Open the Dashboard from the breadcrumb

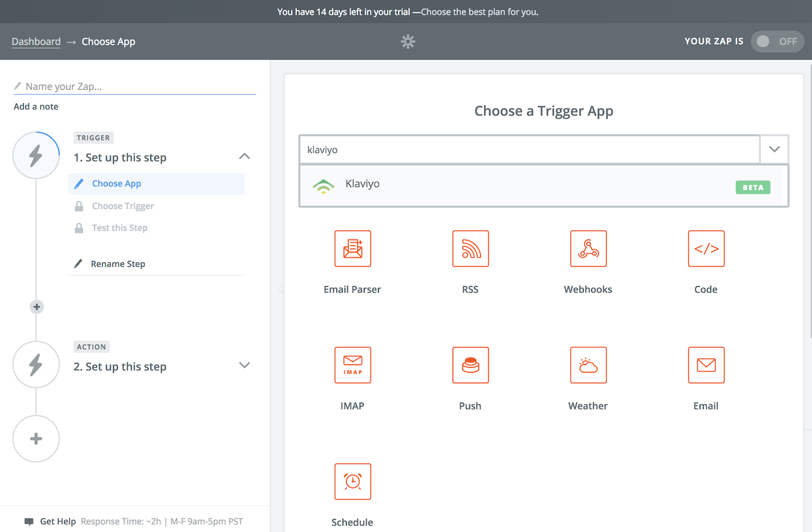tap(36, 41)
